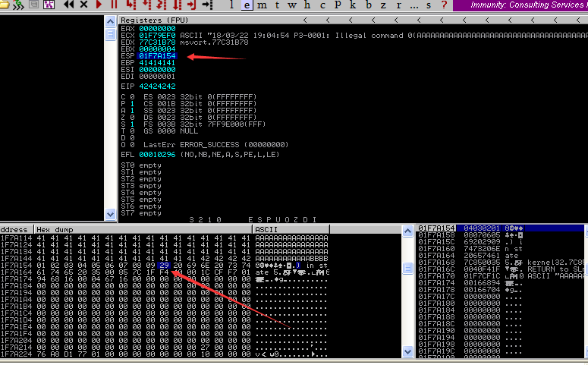Click the Immunity Consulting Services banner
Screen dimensions: 588x365
coord(520,5)
